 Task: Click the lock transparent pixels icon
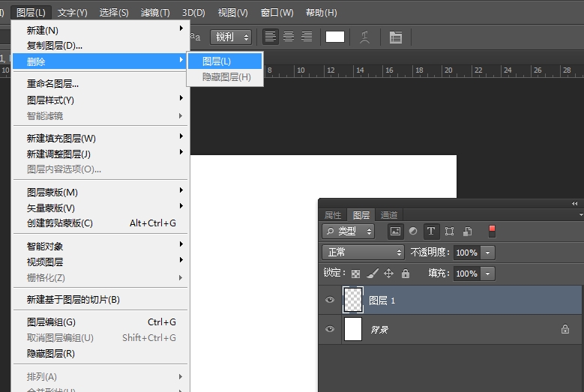click(x=356, y=274)
